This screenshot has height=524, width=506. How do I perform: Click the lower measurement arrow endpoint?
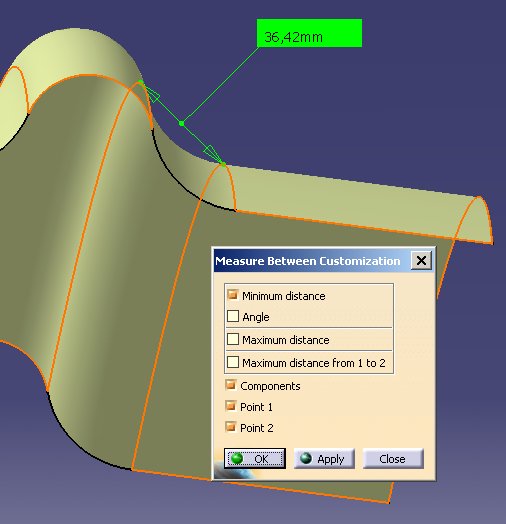pyautogui.click(x=223, y=164)
